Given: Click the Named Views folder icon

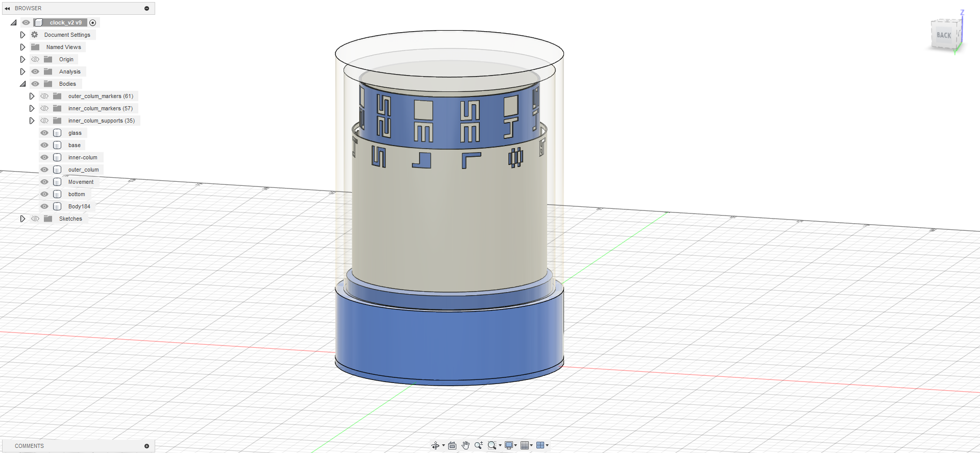Looking at the screenshot, I should click(35, 47).
